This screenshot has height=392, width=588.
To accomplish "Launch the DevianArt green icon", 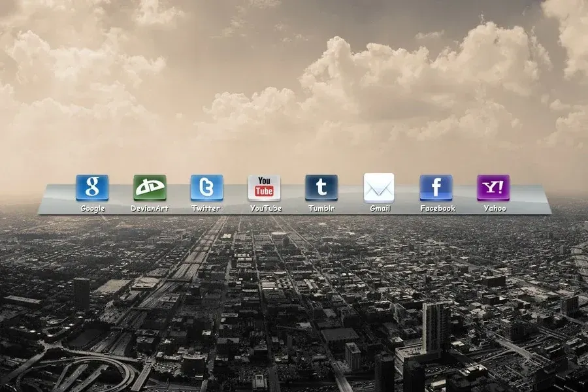I will pos(150,188).
